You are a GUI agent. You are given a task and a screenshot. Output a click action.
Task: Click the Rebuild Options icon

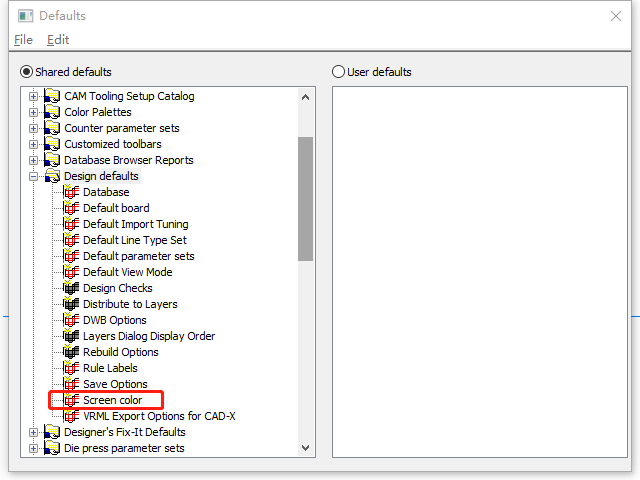pyautogui.click(x=71, y=352)
